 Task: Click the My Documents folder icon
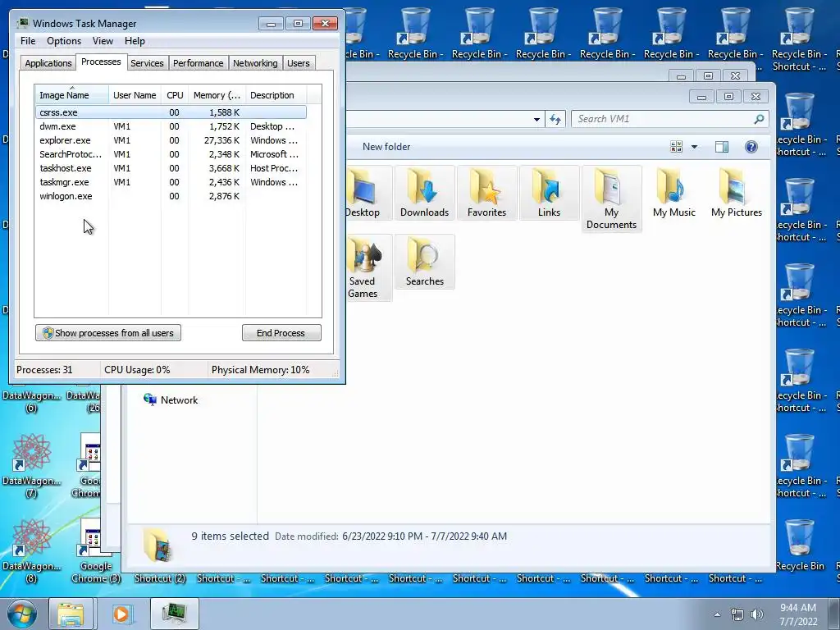pos(611,199)
